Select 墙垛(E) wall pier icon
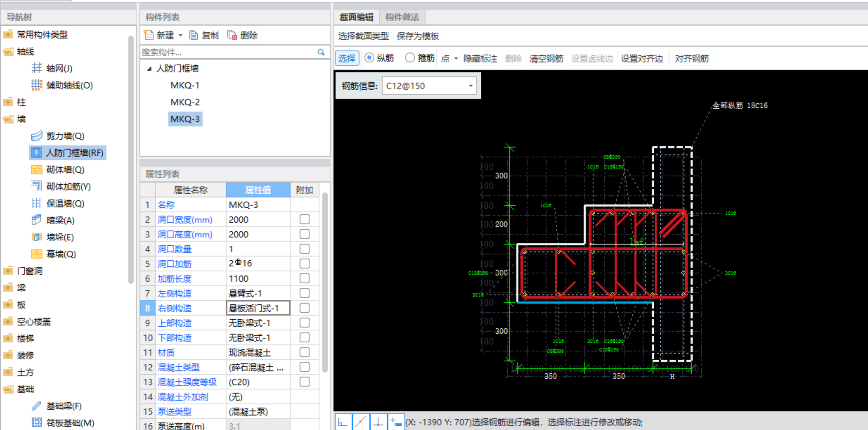Viewport: 868px width, 430px height. tap(37, 237)
